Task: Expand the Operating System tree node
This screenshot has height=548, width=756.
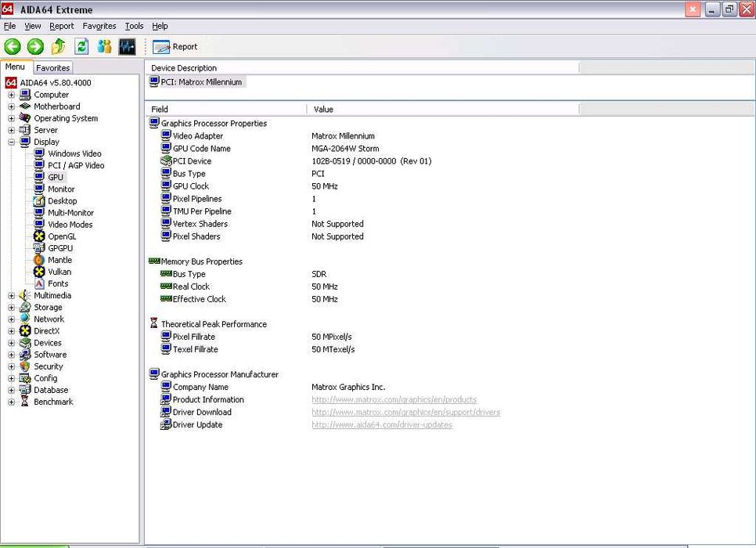Action: coord(11,119)
